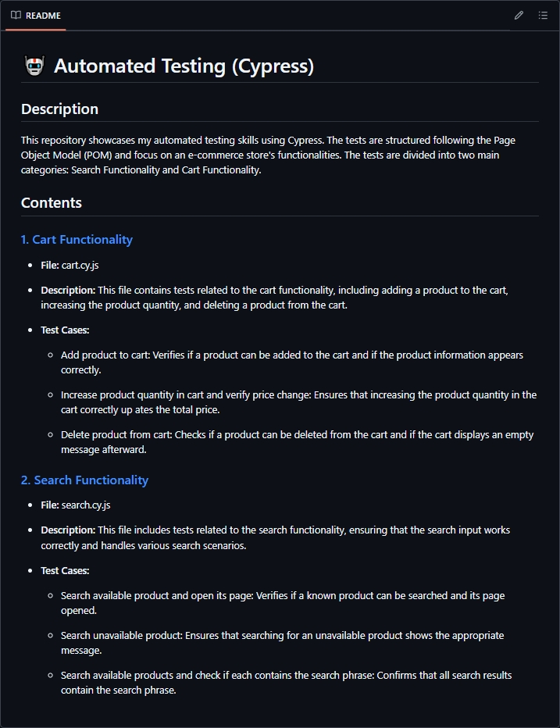The width and height of the screenshot is (560, 728).
Task: Click the cart.cy.js file name text
Action: (80, 266)
